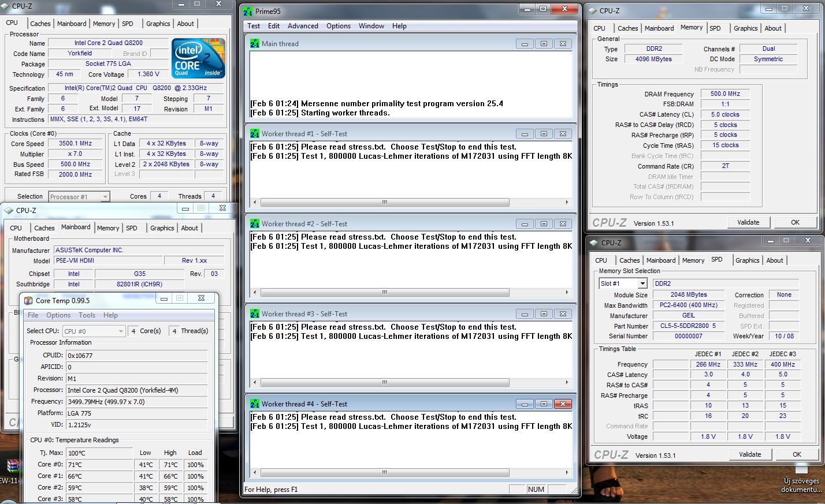Click Worker thread #1 scrollbar right arrow
The height and width of the screenshot is (504, 825).
(567, 203)
